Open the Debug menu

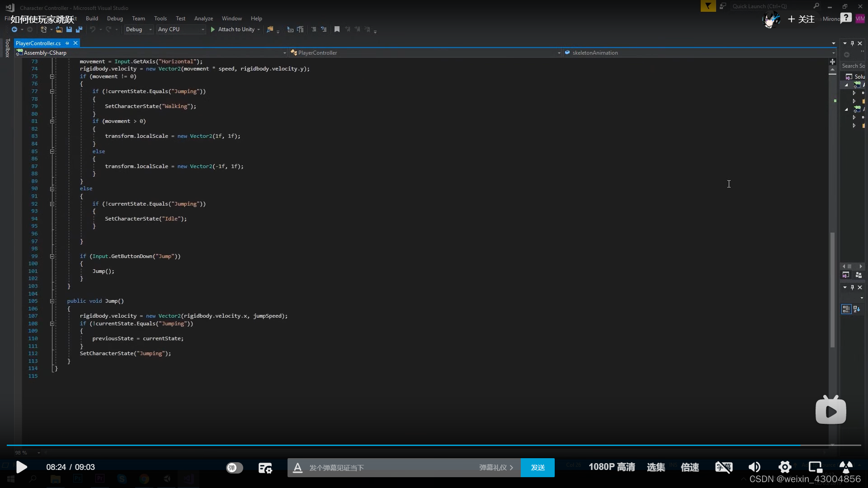point(115,19)
